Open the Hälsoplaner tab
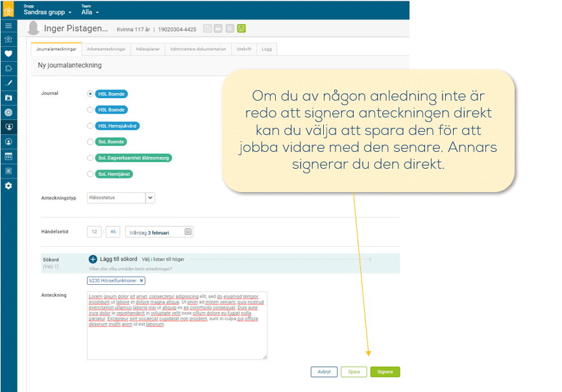This screenshot has width=562, height=392. [x=147, y=49]
